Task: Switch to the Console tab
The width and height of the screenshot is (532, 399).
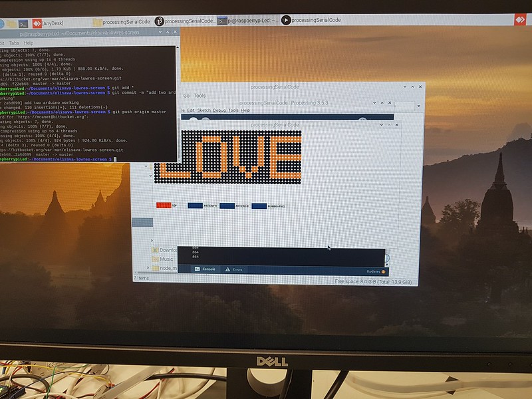Action: pos(206,269)
